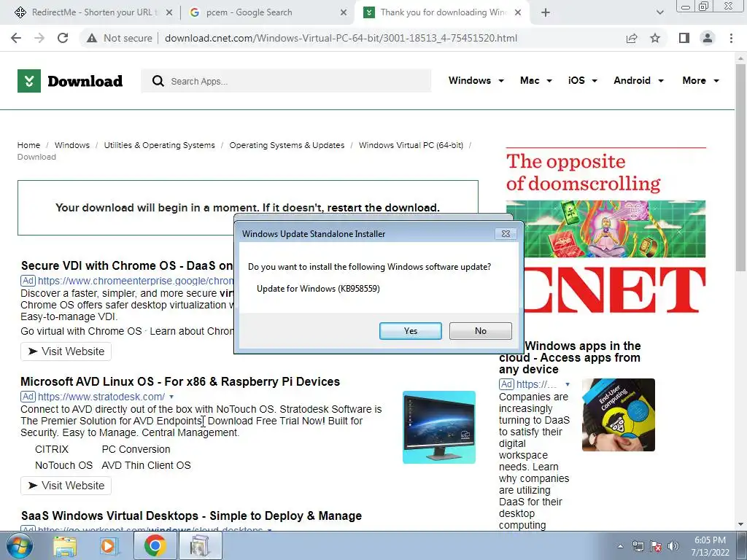747x560 pixels.
Task: Open Utilities & Operating Systems breadcrumb
Action: click(159, 145)
